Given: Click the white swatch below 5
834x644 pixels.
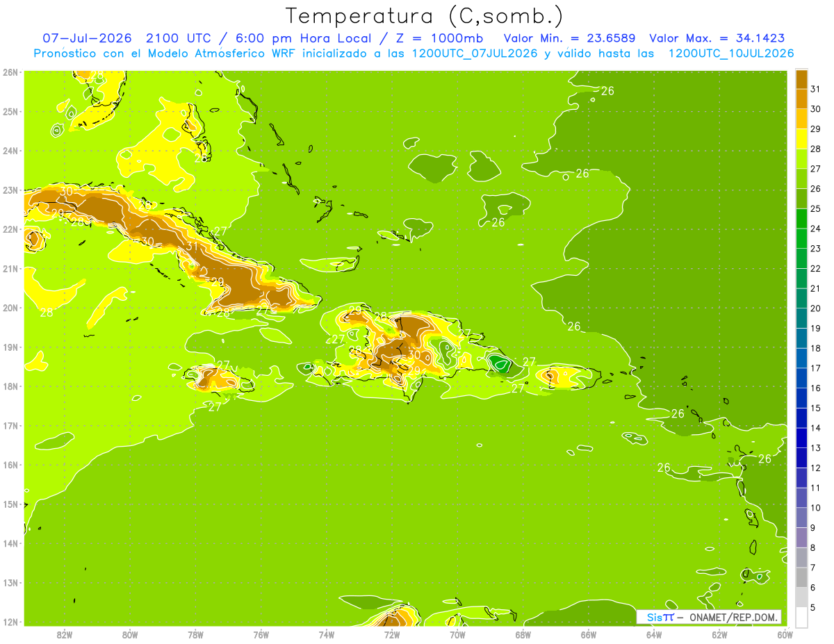Looking at the screenshot, I should pyautogui.click(x=801, y=617).
